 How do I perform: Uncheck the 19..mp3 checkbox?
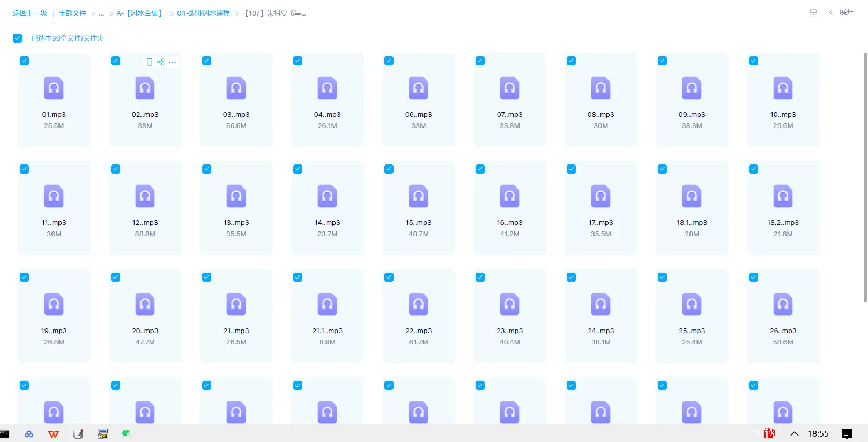tap(24, 278)
